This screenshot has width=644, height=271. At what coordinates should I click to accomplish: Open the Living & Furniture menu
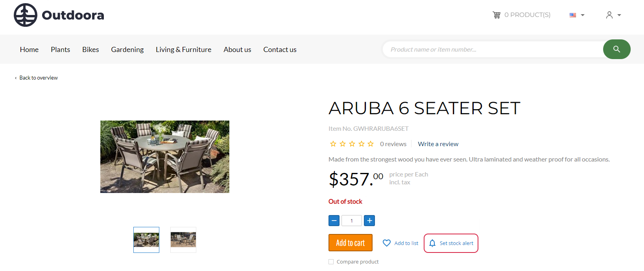click(183, 50)
